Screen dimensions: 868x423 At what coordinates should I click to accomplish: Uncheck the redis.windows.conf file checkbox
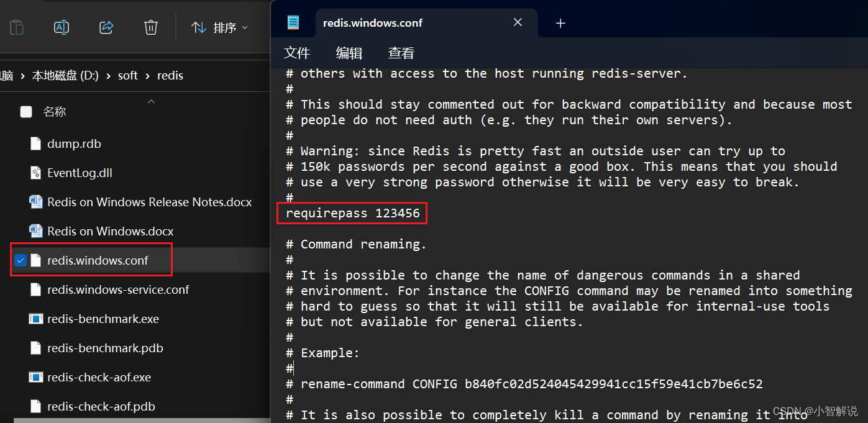[21, 260]
